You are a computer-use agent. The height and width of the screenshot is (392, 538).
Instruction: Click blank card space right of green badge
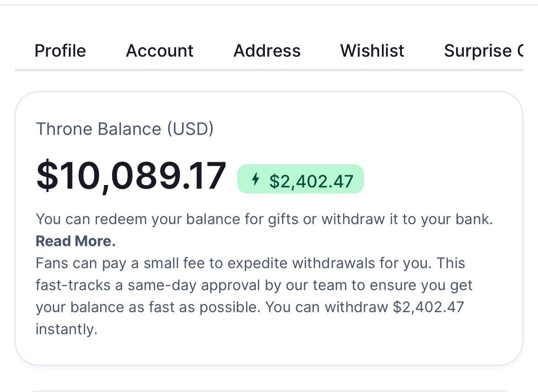pos(439,179)
